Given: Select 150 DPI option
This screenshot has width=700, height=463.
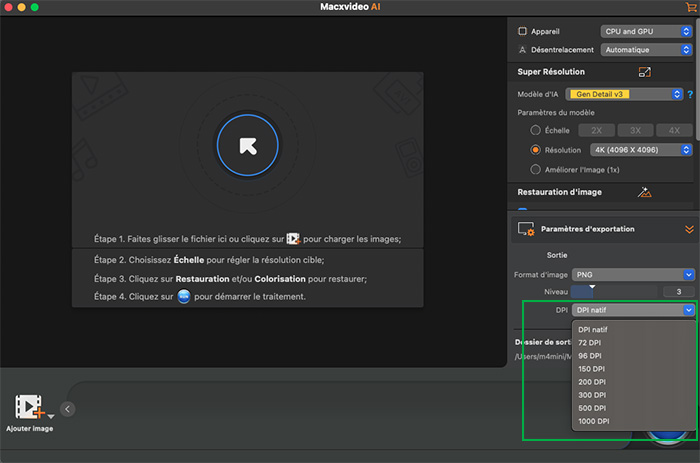Looking at the screenshot, I should 633,369.
